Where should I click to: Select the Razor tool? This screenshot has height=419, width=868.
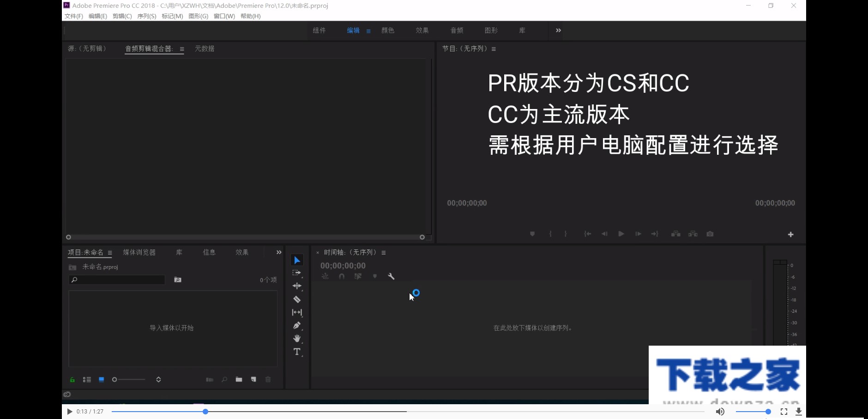[x=297, y=299]
